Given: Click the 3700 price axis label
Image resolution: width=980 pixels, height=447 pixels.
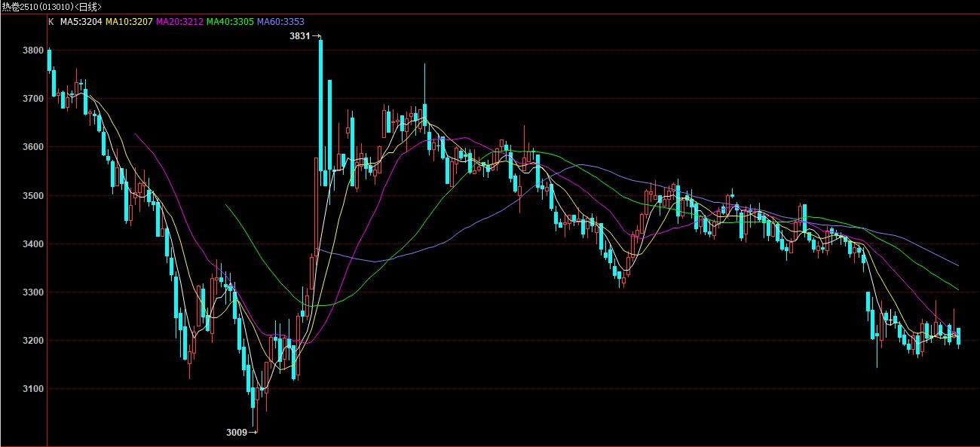Looking at the screenshot, I should [33, 99].
